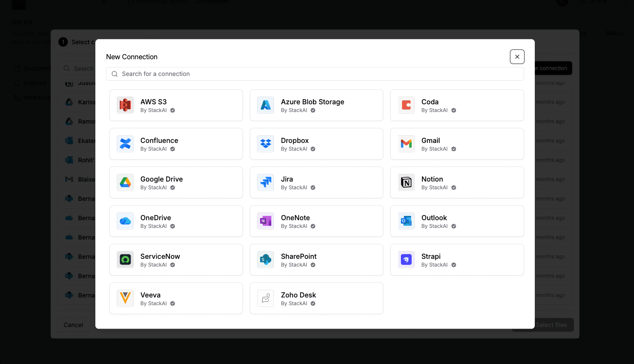Screen dimensions: 634x364
Task: Pick the ServiceNow connection name
Action: pyautogui.click(x=160, y=256)
